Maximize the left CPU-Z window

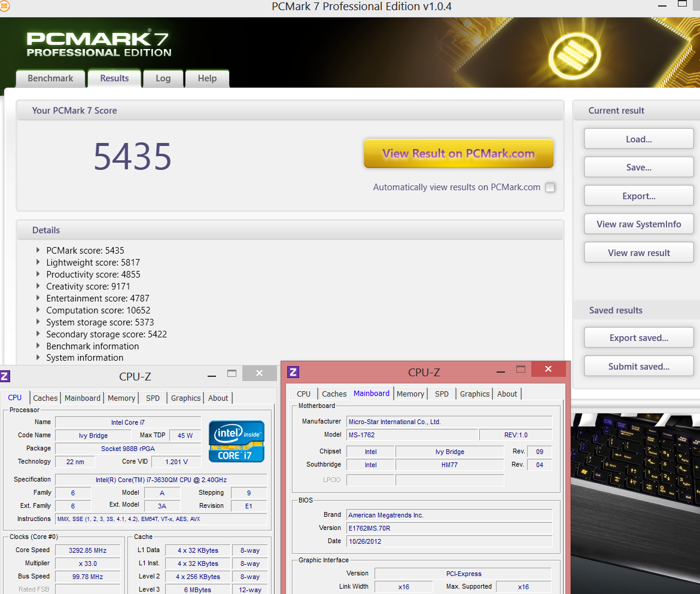coord(232,373)
